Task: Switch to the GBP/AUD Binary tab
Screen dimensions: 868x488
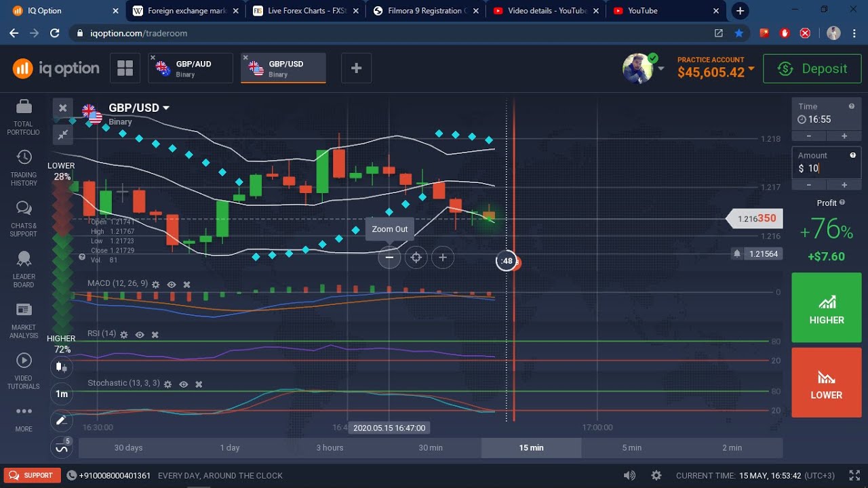Action: tap(191, 68)
